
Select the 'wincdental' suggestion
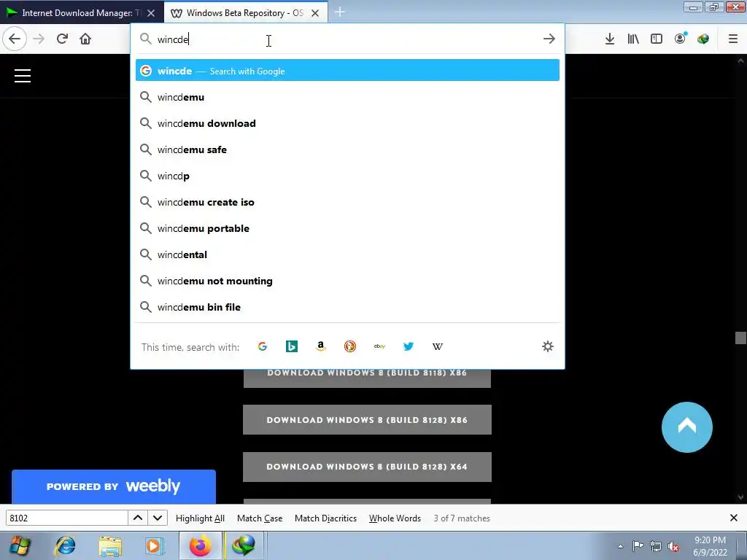tap(347, 254)
